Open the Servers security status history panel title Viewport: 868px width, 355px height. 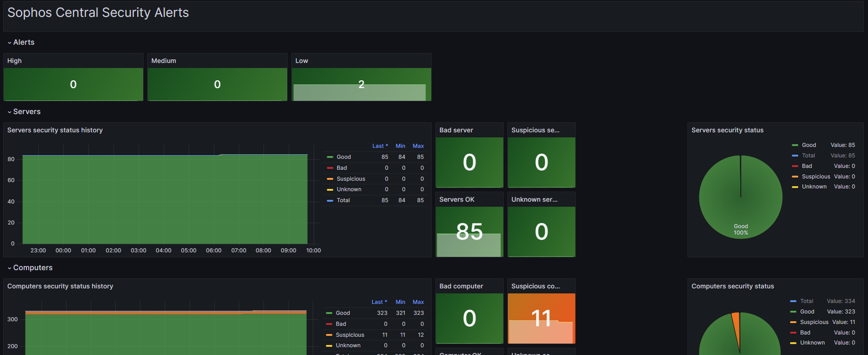[x=55, y=130]
